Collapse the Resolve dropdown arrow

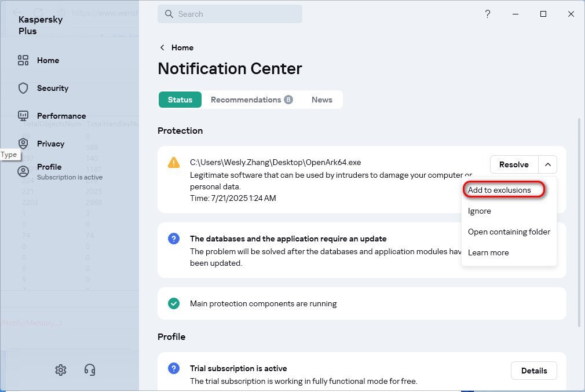548,164
